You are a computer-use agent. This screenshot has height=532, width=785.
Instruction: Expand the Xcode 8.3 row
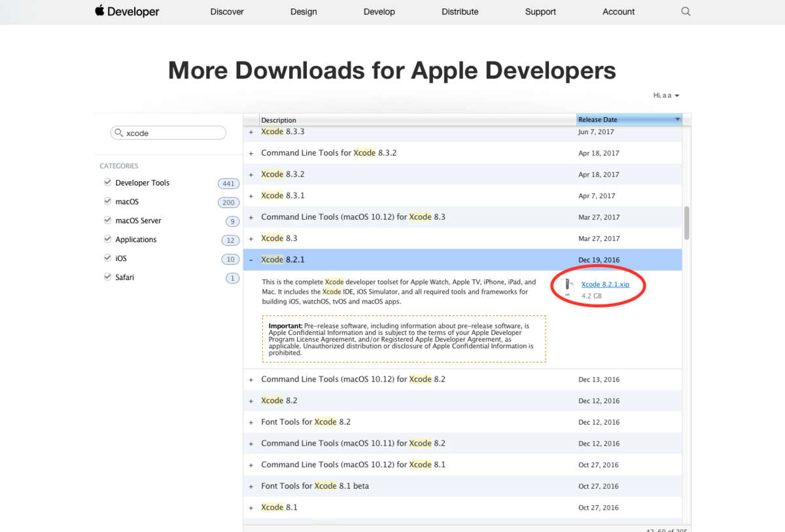pyautogui.click(x=251, y=239)
